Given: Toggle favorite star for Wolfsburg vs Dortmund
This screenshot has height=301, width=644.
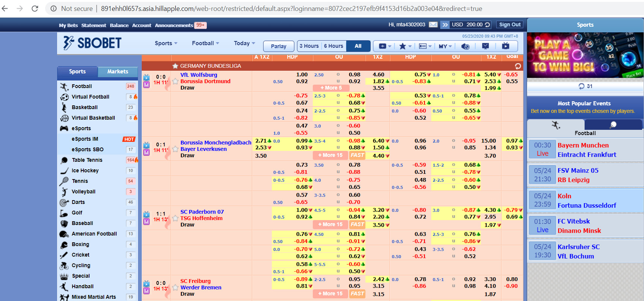Looking at the screenshot, I should tap(175, 81).
